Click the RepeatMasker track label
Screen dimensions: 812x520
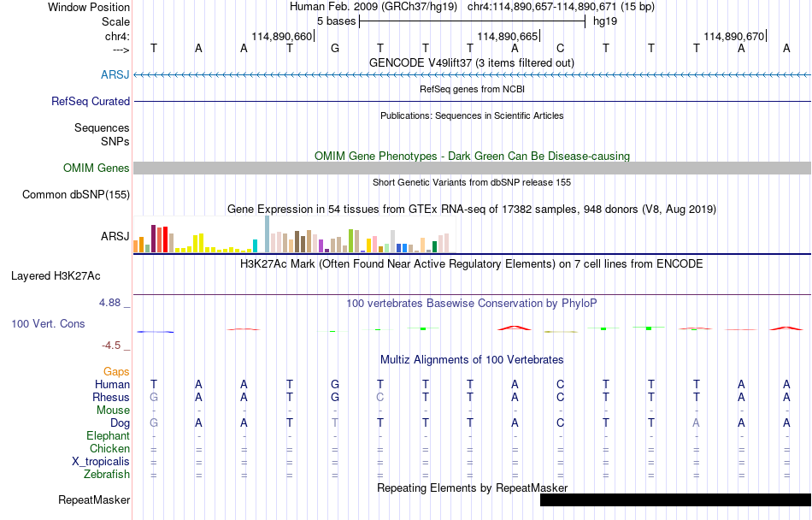pyautogui.click(x=94, y=499)
